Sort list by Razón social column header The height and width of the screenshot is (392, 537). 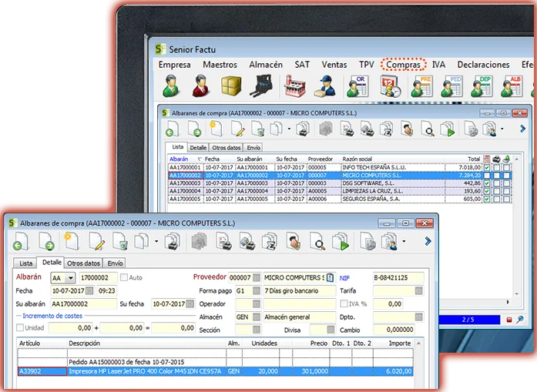pyautogui.click(x=392, y=159)
